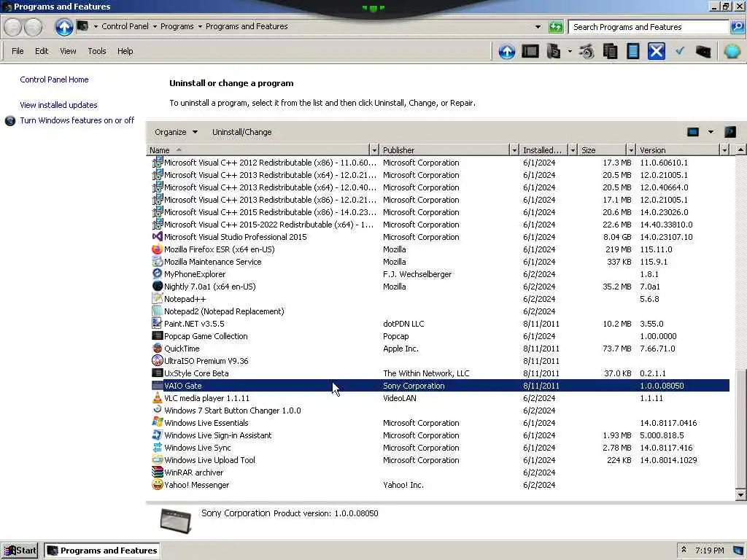Click Programs in the breadcrumb path

pyautogui.click(x=177, y=26)
